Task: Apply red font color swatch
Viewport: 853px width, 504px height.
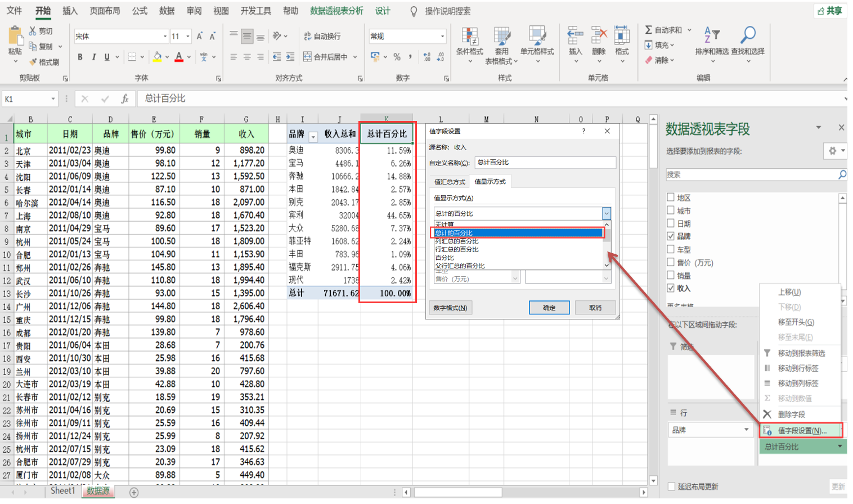Action: [x=179, y=57]
